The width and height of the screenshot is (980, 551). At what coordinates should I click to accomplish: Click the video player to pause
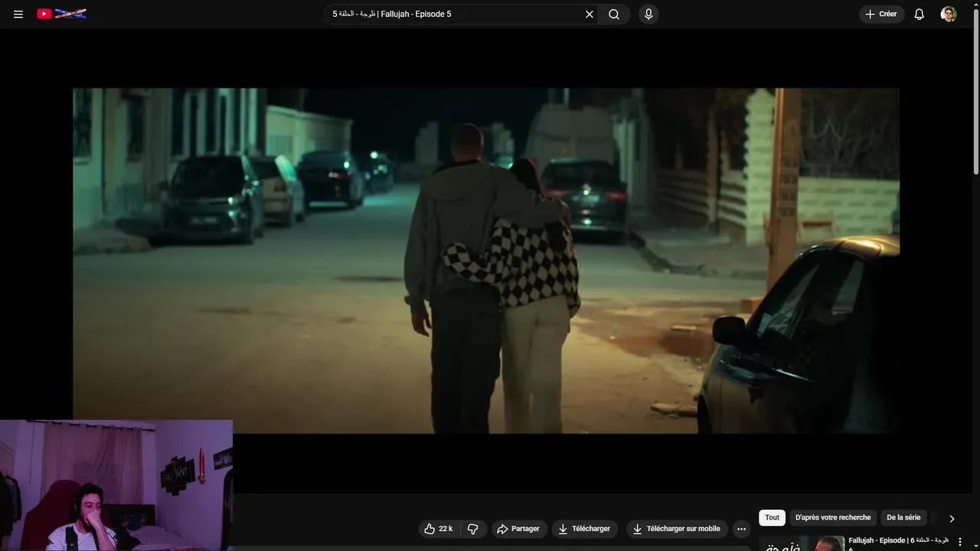pyautogui.click(x=486, y=260)
